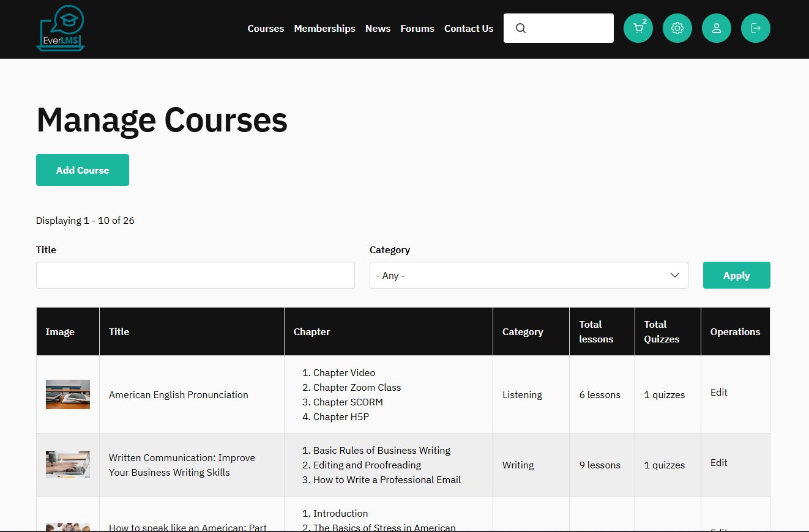The width and height of the screenshot is (809, 532).
Task: Click the logout icon
Action: point(755,28)
